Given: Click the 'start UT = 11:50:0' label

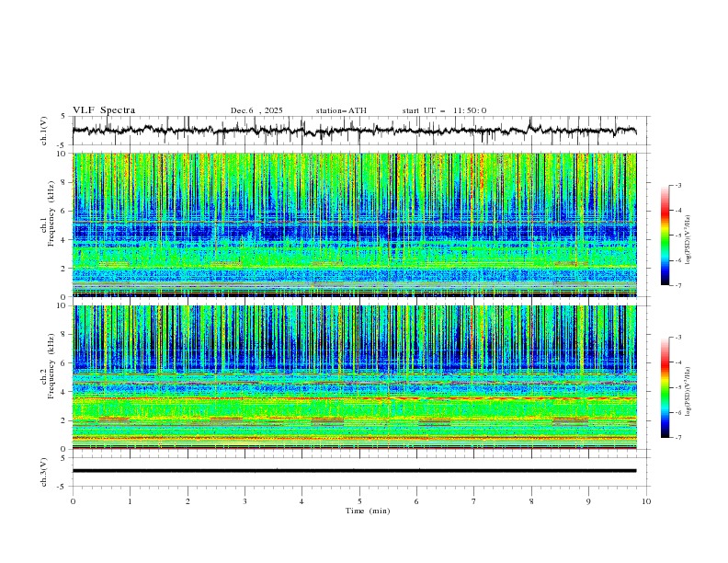Looking at the screenshot, I should pos(444,110).
